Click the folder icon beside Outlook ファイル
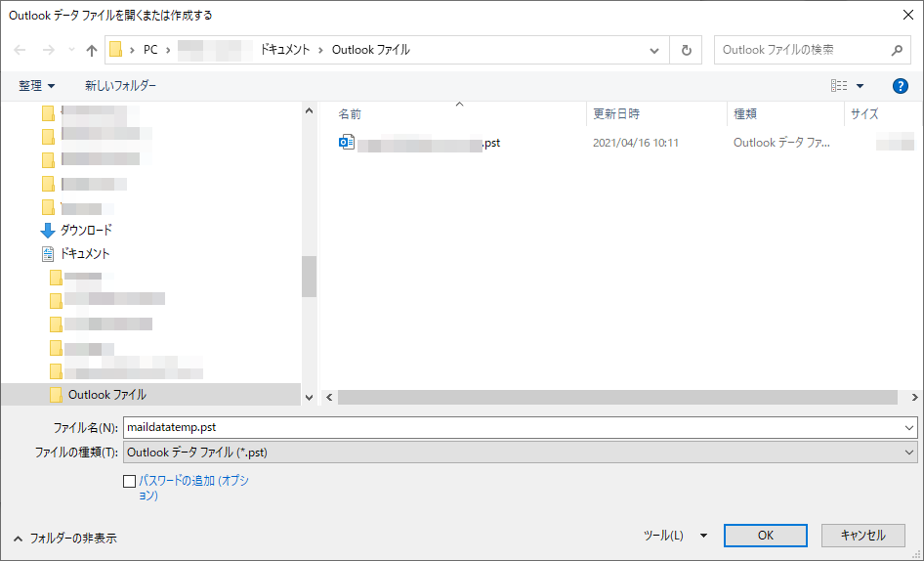The image size is (924, 561). tap(56, 395)
